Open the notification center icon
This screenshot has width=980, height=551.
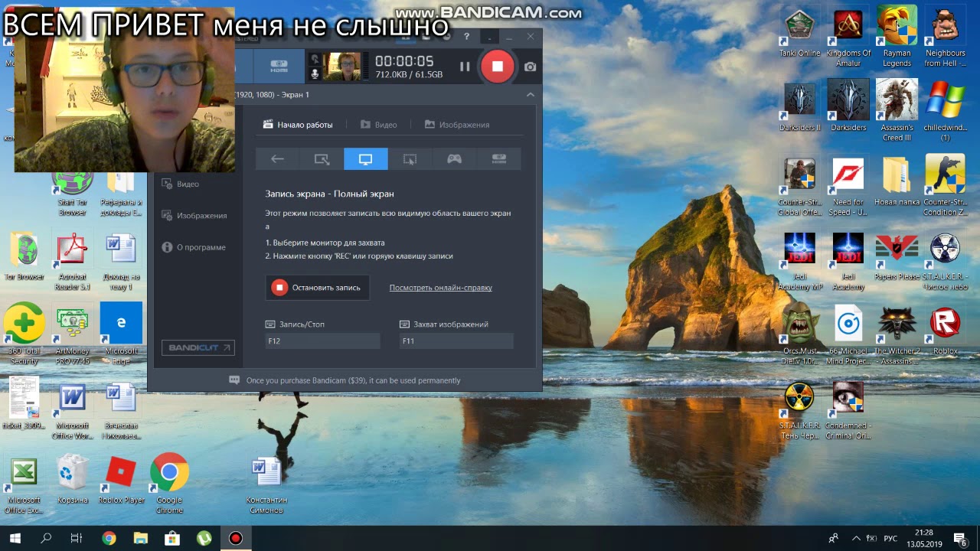pyautogui.click(x=960, y=538)
